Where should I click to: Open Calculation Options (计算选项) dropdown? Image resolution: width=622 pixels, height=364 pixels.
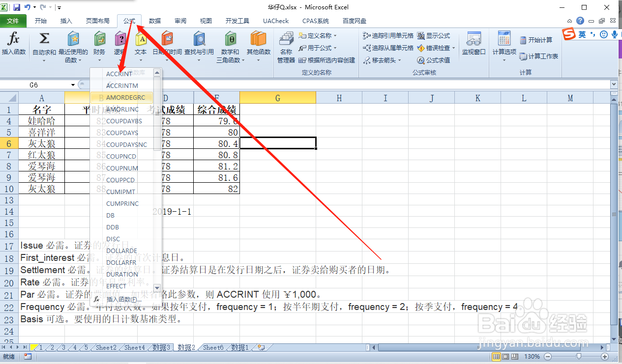point(504,47)
